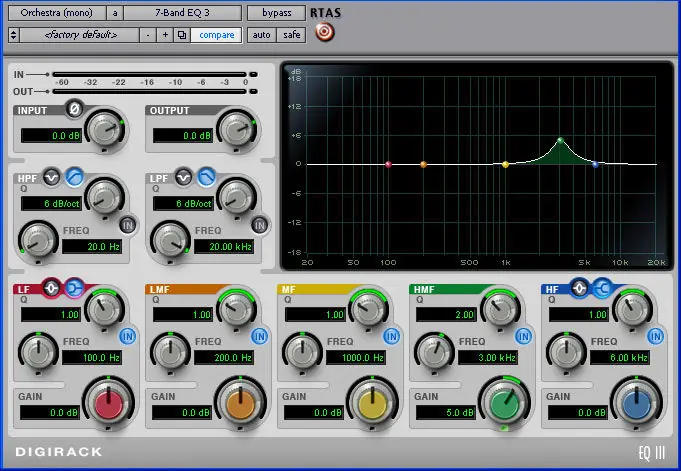Toggle MF band IN button
This screenshot has height=471, width=681.
click(x=392, y=336)
